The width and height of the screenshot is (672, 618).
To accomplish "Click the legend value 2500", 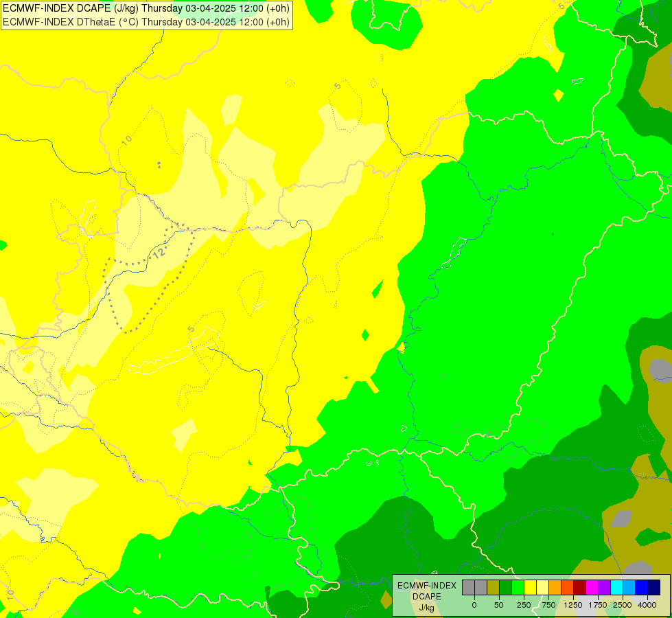I will click(623, 605).
